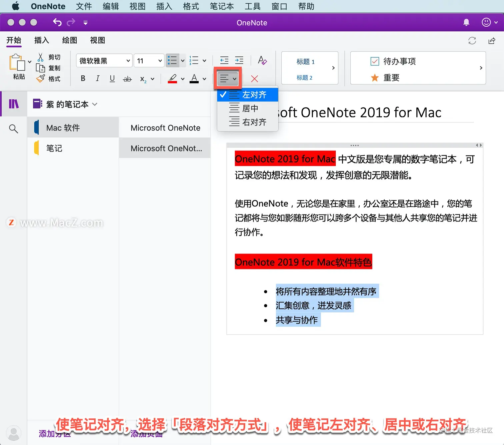Open the first Microsoft OneNote page
504x445 pixels.
(165, 127)
